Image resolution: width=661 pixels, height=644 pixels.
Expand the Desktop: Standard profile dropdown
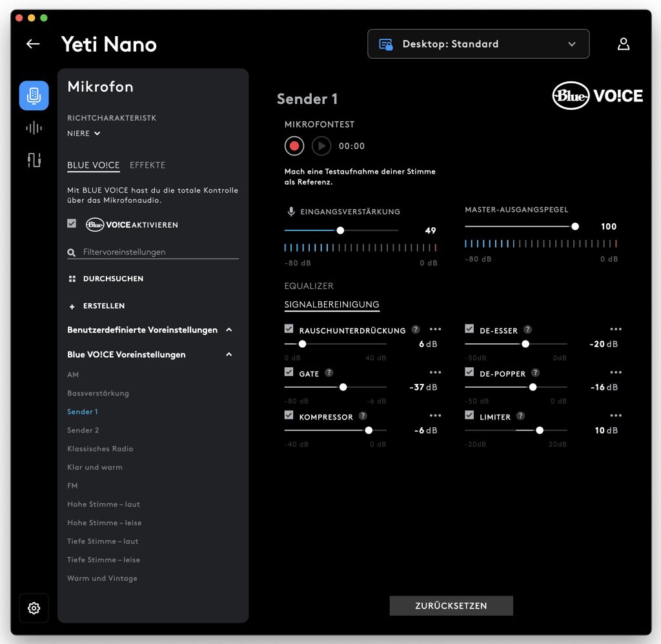tap(478, 44)
